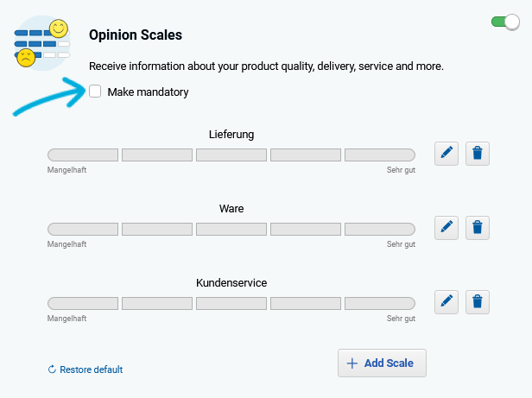The image size is (532, 398).
Task: Edit the Lieferung scale with pencil icon
Action: (x=446, y=154)
